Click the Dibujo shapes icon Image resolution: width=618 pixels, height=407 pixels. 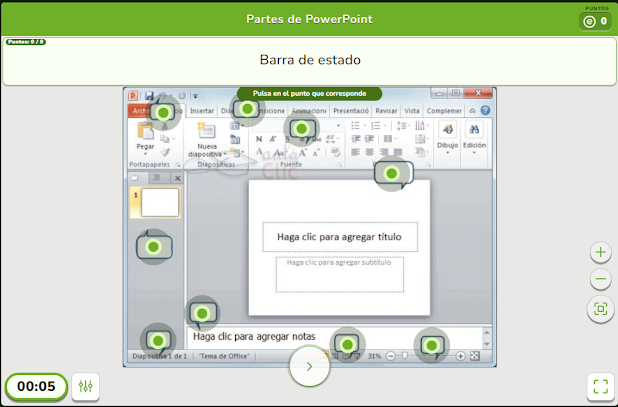447,130
